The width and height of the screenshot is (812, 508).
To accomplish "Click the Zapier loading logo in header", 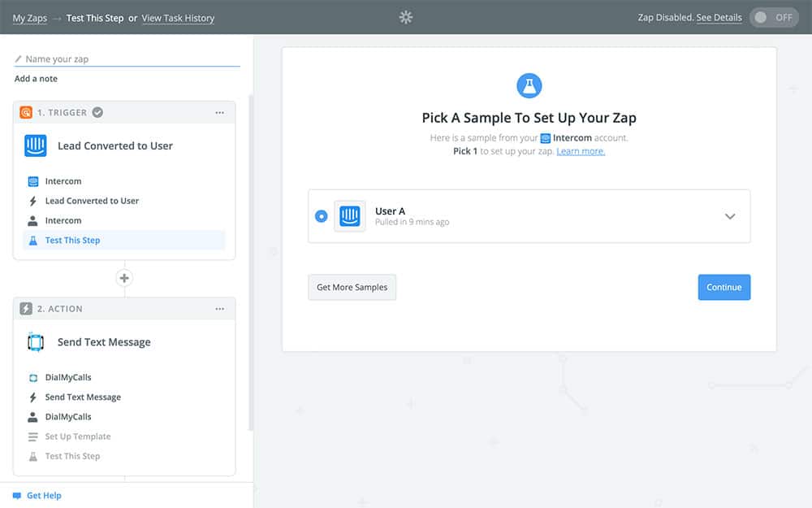I will point(406,17).
